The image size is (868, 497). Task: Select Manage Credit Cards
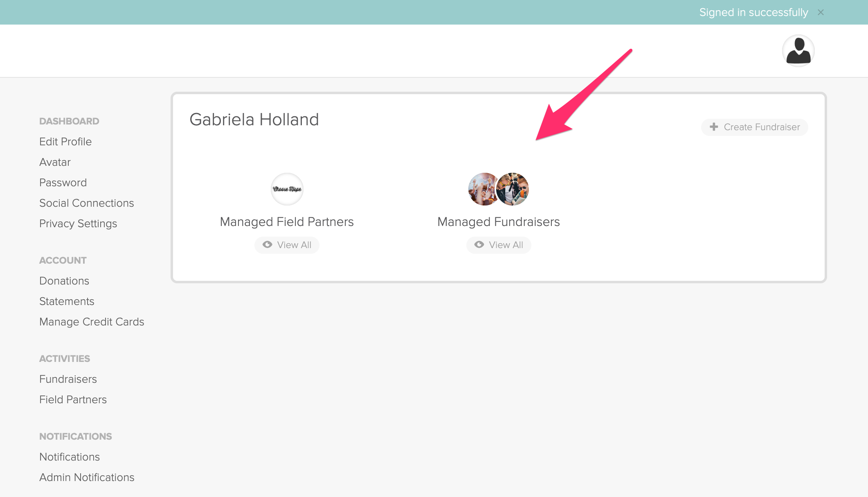pyautogui.click(x=92, y=322)
